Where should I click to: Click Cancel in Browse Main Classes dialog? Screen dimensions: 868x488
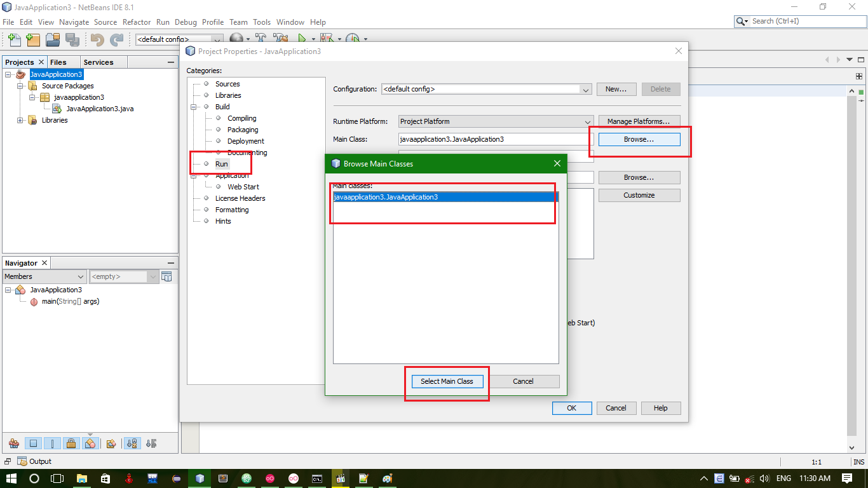(x=523, y=381)
